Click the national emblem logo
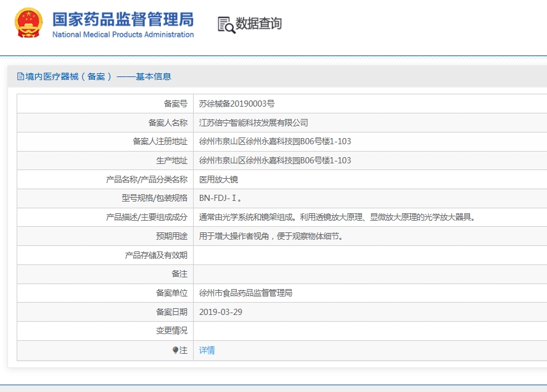547x392 pixels. coord(28,23)
